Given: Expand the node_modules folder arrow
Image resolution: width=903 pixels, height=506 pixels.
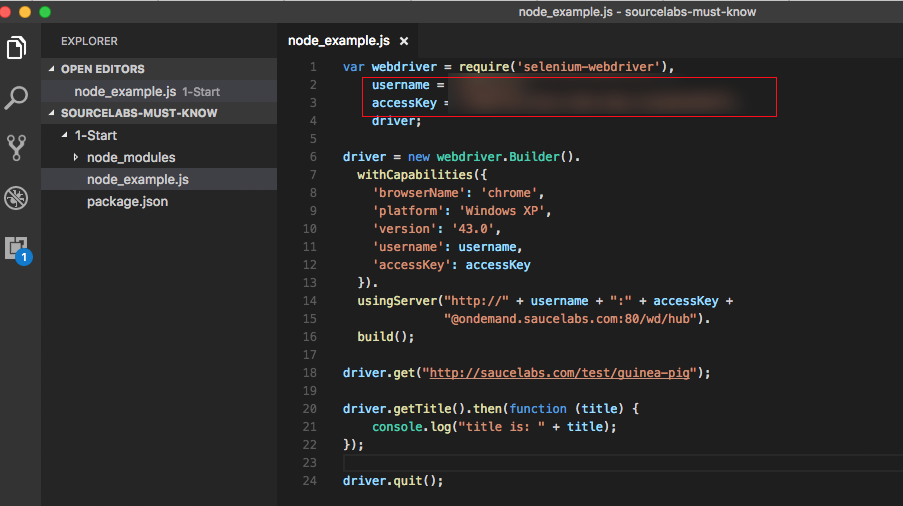Looking at the screenshot, I should click(x=76, y=157).
